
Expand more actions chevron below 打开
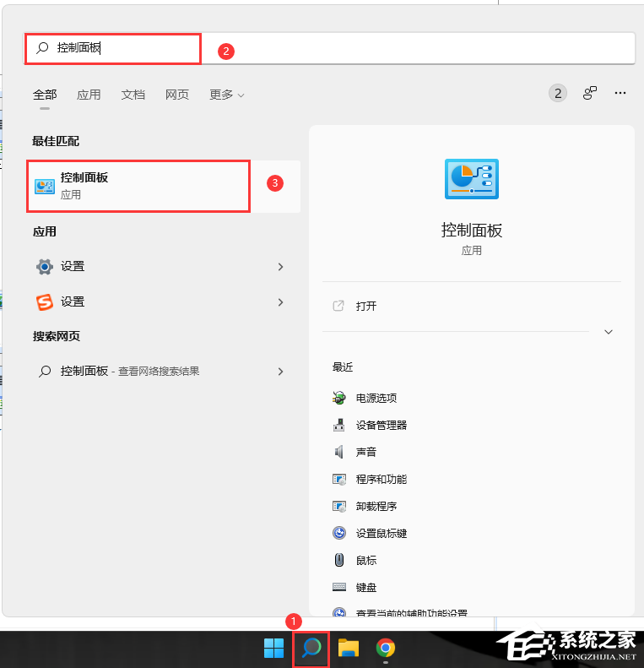(x=609, y=332)
